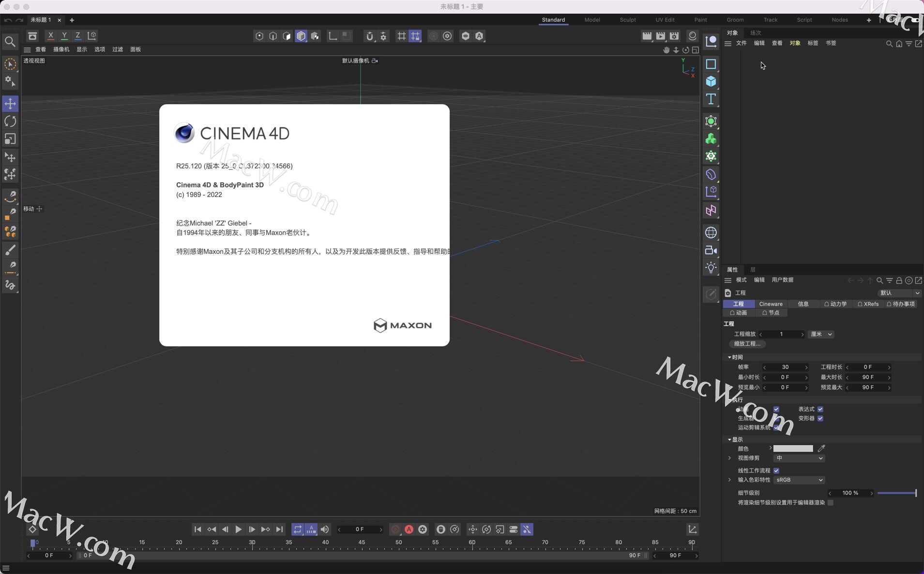This screenshot has height=574, width=924.
Task: Open the 视图修剪 dropdown showing 中
Action: click(799, 458)
